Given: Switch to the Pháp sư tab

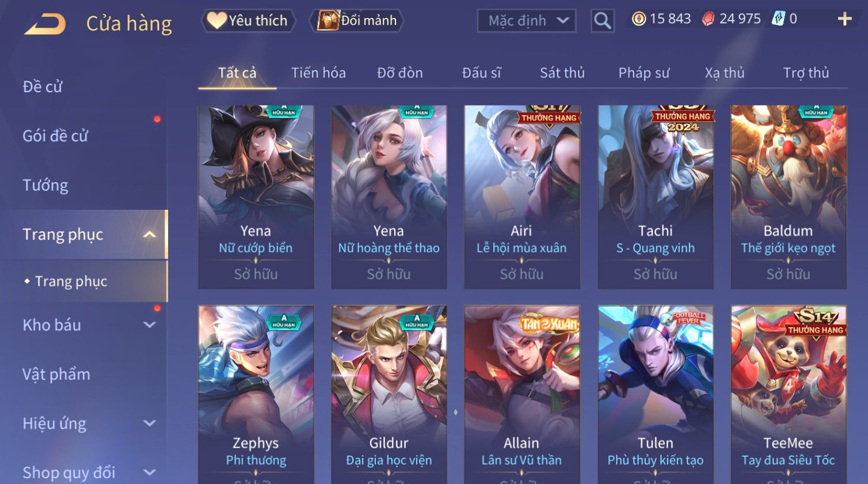Looking at the screenshot, I should pyautogui.click(x=644, y=73).
